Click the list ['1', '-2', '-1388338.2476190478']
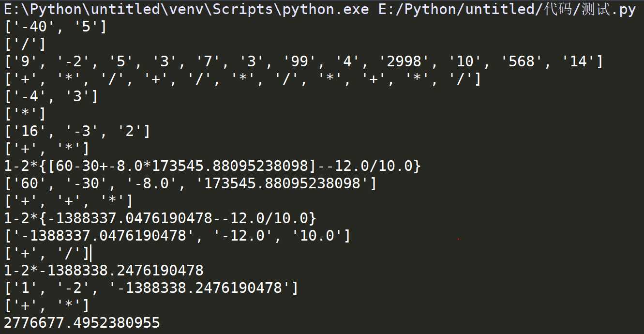Screen dimensions: 644x334 pos(151,288)
